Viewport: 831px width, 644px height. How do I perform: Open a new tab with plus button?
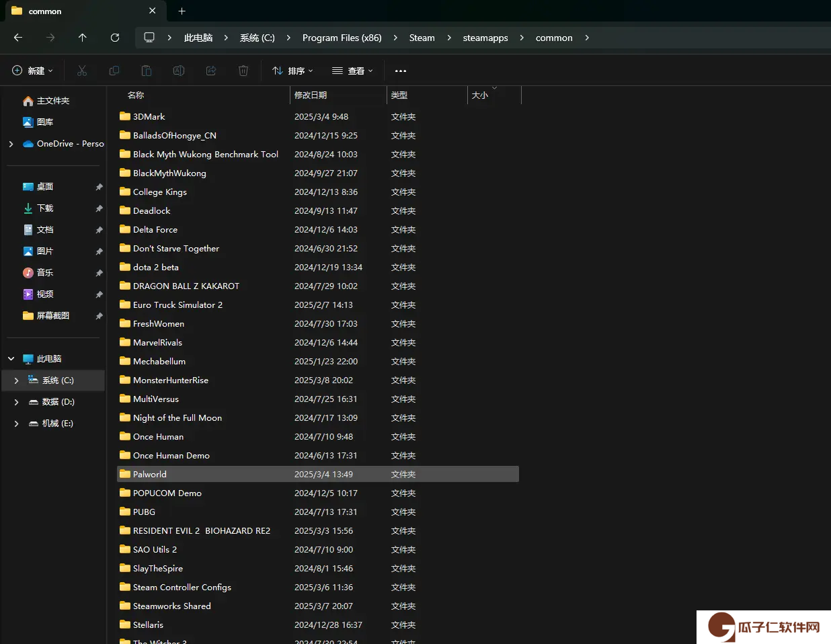[x=182, y=11]
